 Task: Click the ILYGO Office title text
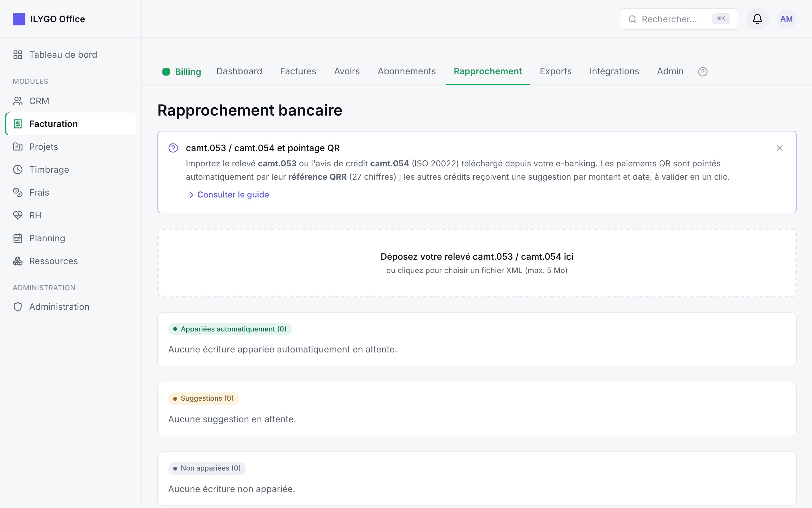coord(58,19)
